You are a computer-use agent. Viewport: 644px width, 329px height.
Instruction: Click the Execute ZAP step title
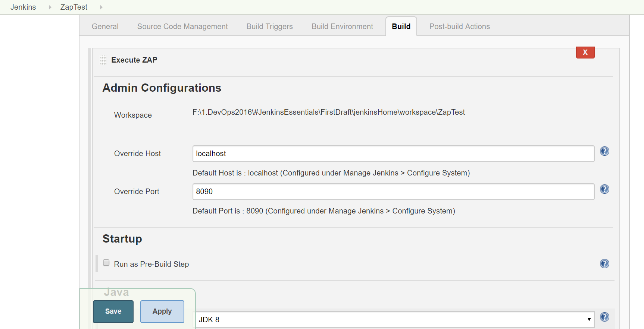tap(134, 60)
